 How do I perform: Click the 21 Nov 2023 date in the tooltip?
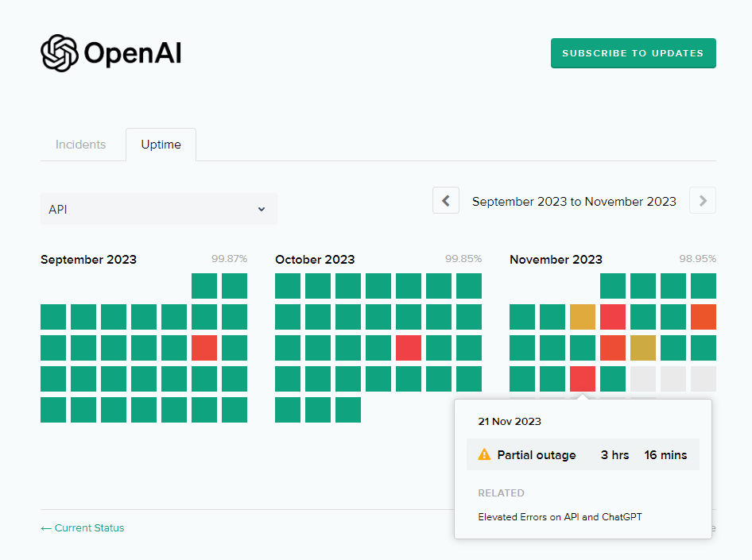pos(510,422)
